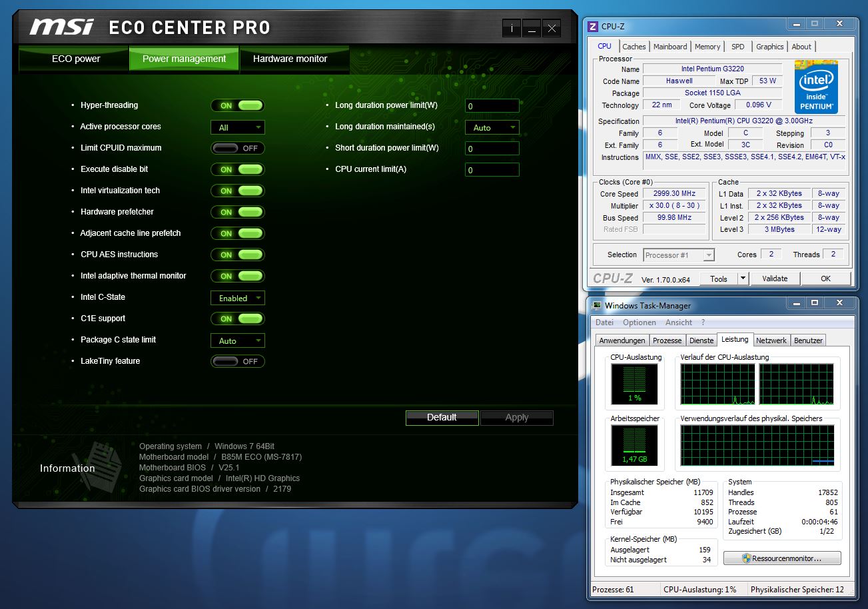The width and height of the screenshot is (868, 609).
Task: Open CPU-Z About tab
Action: click(x=801, y=47)
